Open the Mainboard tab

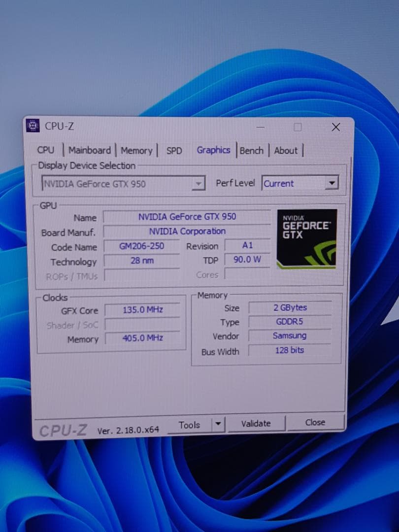[89, 150]
